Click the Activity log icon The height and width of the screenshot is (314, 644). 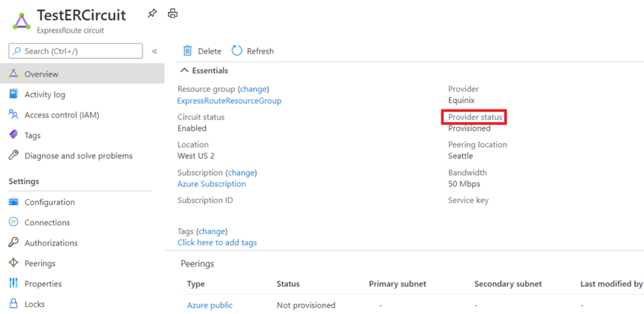pyautogui.click(x=14, y=94)
